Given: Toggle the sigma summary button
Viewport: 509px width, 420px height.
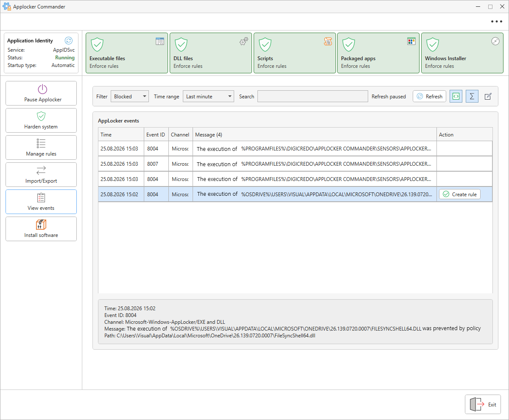Looking at the screenshot, I should 472,96.
